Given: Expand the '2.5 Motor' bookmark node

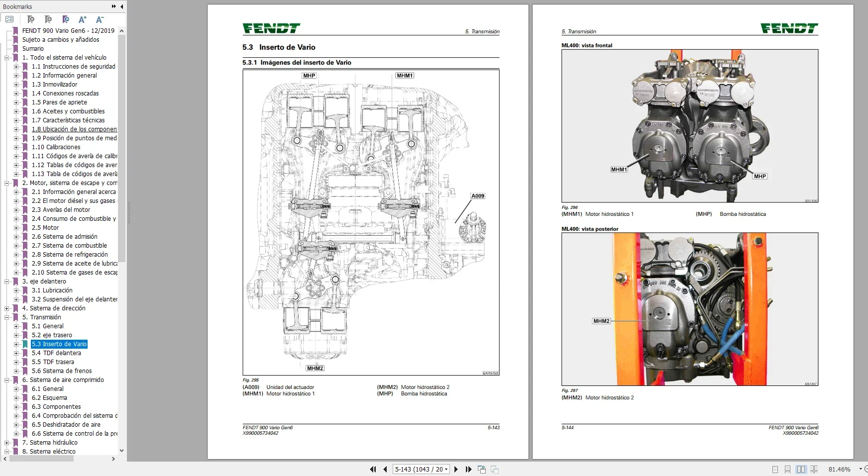Looking at the screenshot, I should (x=16, y=228).
